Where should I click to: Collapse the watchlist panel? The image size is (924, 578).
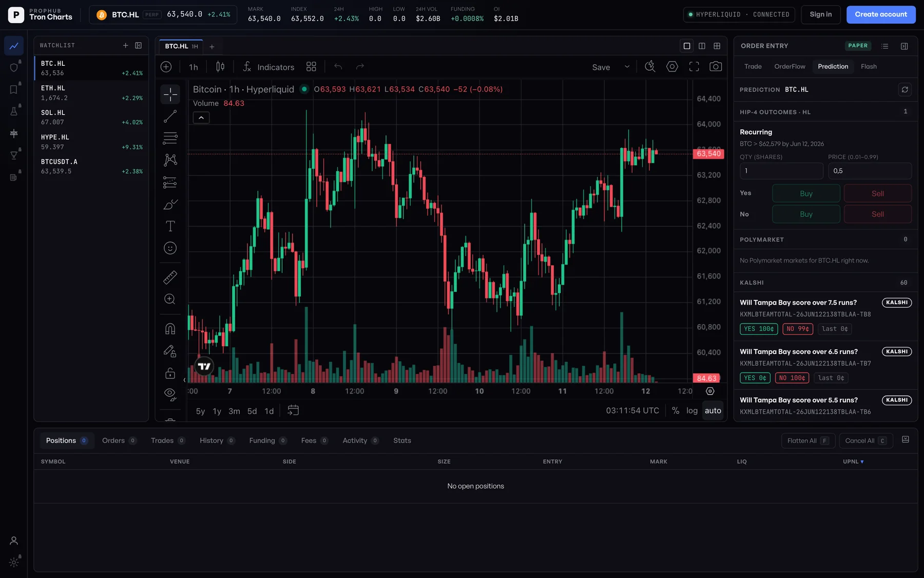point(138,45)
